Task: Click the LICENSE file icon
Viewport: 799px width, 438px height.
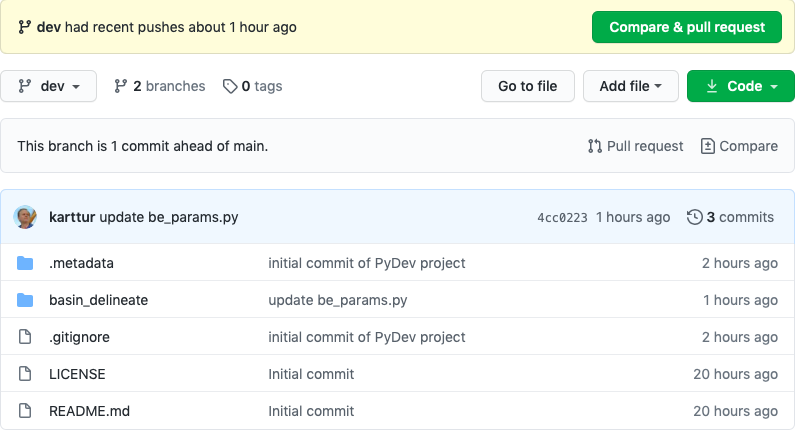Action: 26,374
